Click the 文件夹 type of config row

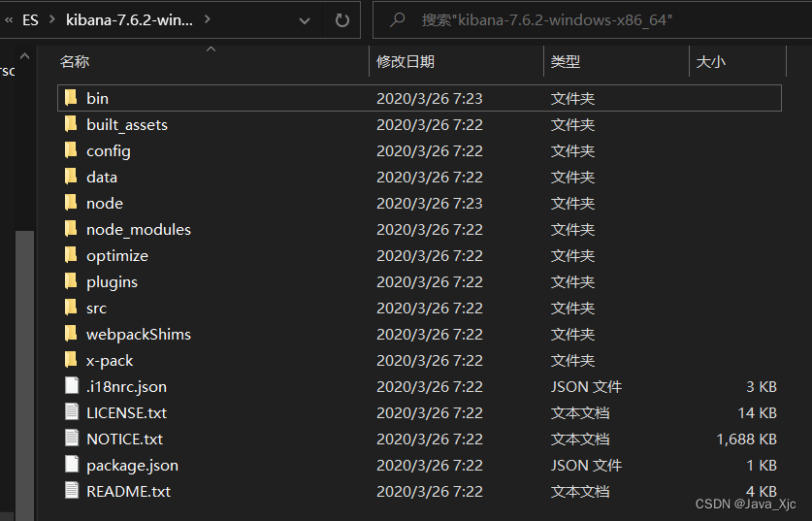click(572, 151)
